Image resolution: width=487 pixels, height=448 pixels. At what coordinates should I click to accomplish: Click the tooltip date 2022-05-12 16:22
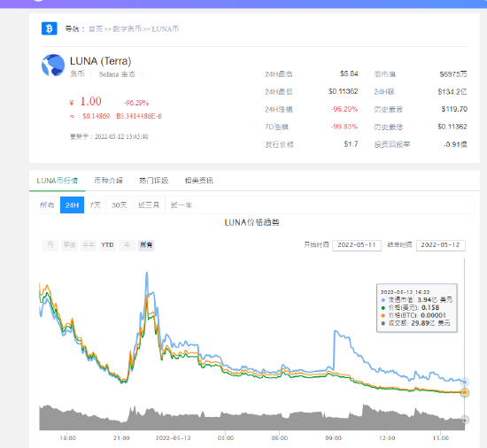[x=405, y=292]
